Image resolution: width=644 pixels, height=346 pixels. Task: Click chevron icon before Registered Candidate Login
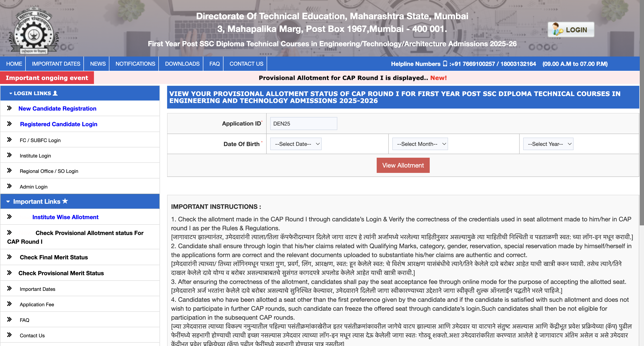click(x=9, y=124)
